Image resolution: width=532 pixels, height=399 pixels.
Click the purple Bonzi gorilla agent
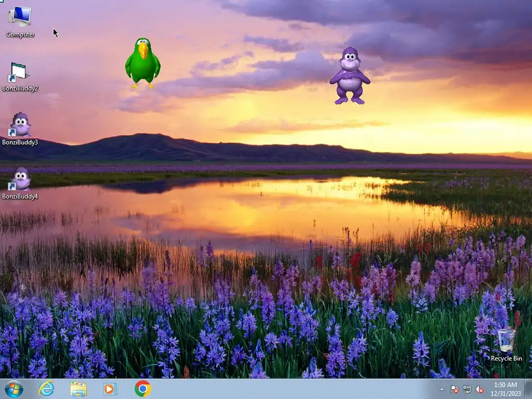[350, 76]
